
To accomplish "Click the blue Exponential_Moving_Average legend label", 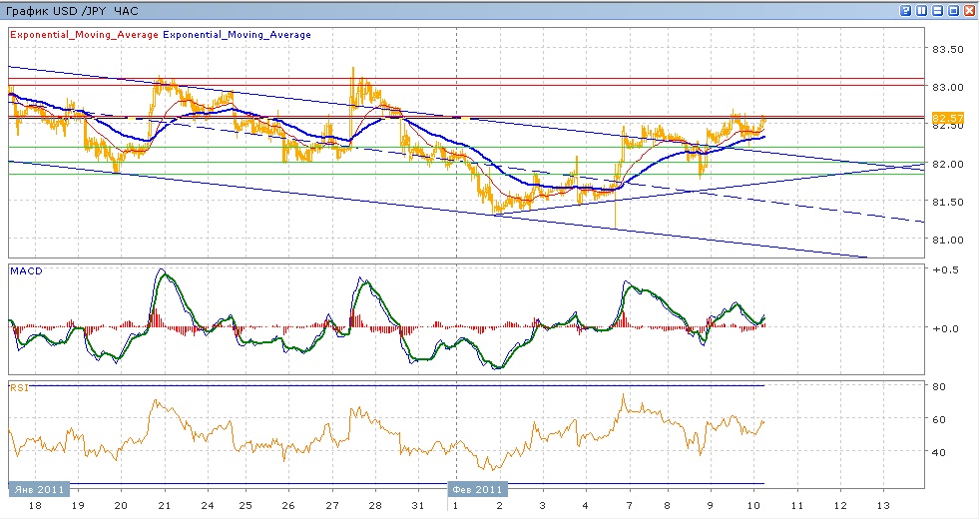I will (x=237, y=35).
